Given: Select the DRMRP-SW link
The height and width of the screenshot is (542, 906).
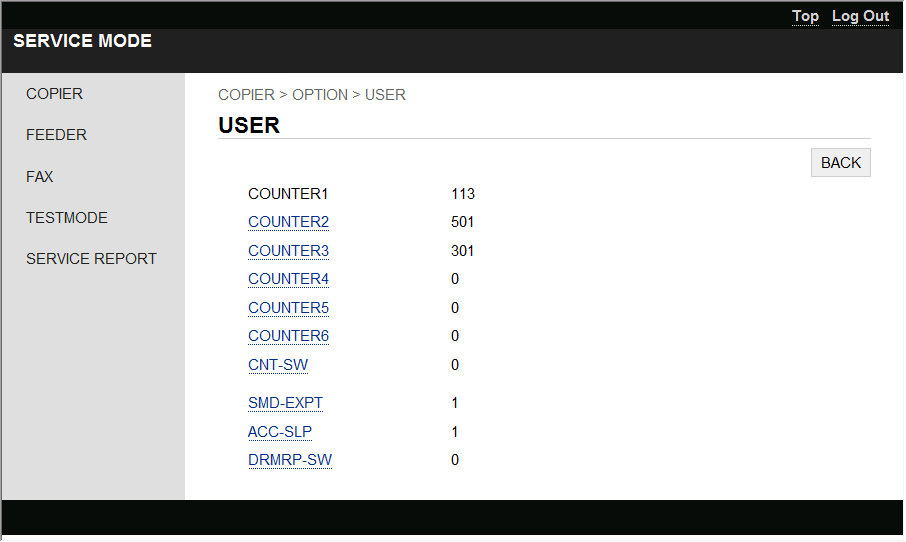Looking at the screenshot, I should 290,460.
